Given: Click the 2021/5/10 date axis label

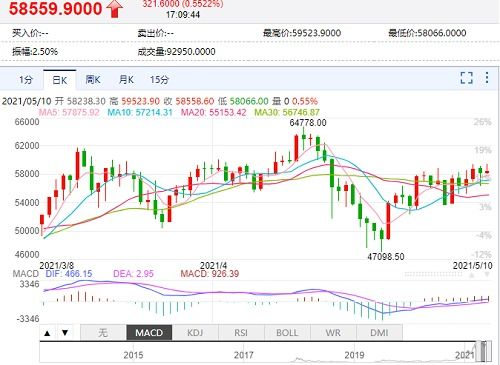Looking at the screenshot, I should coord(473,266).
